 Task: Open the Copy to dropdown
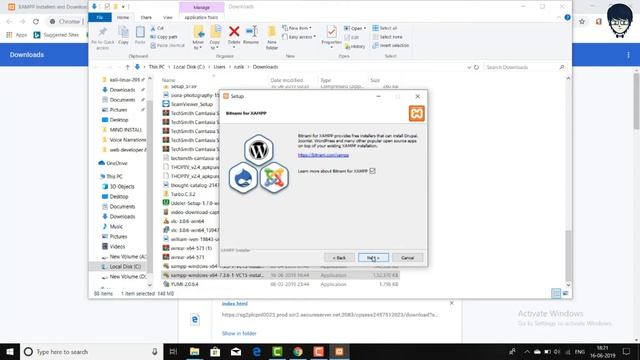coord(215,38)
